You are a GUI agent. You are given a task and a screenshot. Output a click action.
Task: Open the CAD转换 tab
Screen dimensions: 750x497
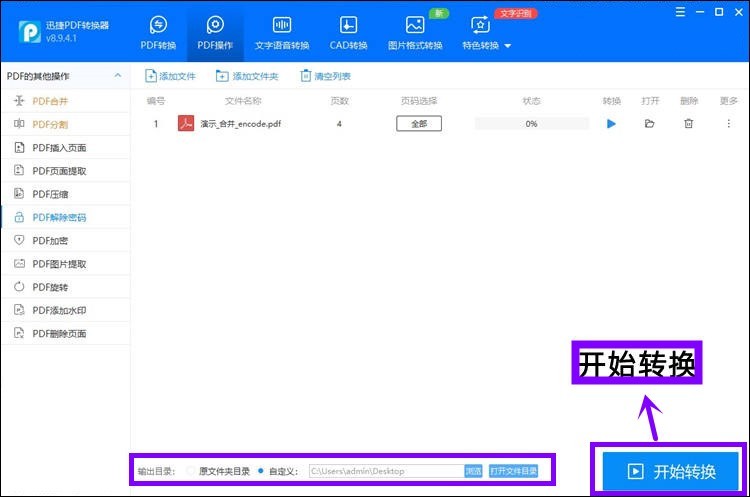click(x=348, y=33)
